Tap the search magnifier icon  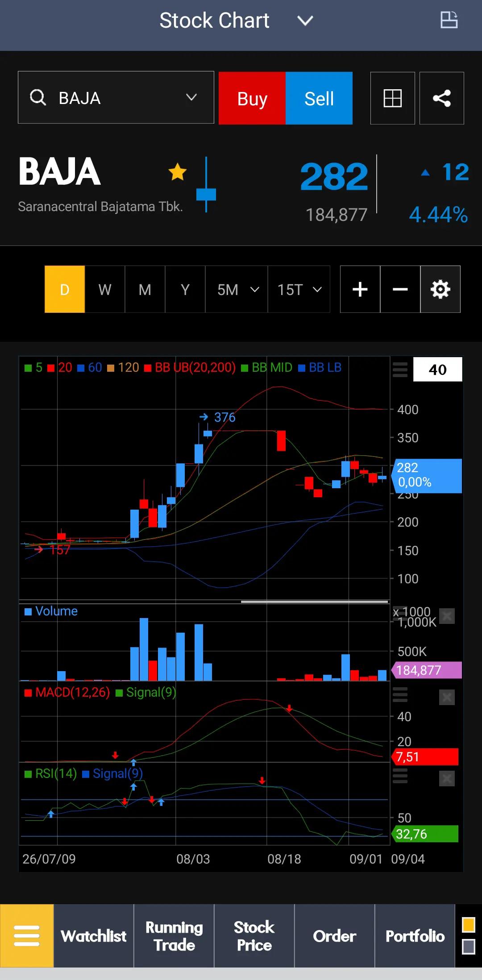click(x=38, y=97)
